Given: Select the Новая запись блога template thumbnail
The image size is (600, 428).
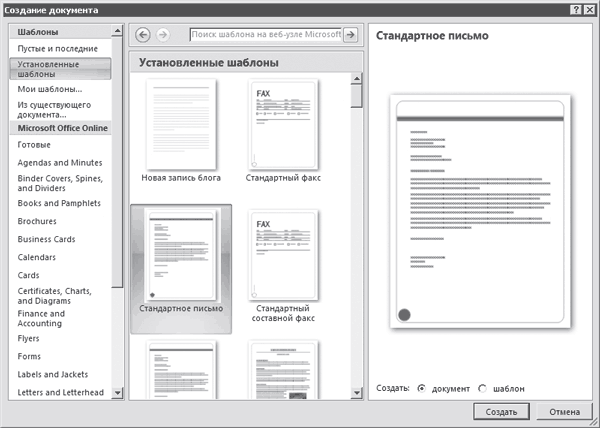Looking at the screenshot, I should (x=181, y=124).
